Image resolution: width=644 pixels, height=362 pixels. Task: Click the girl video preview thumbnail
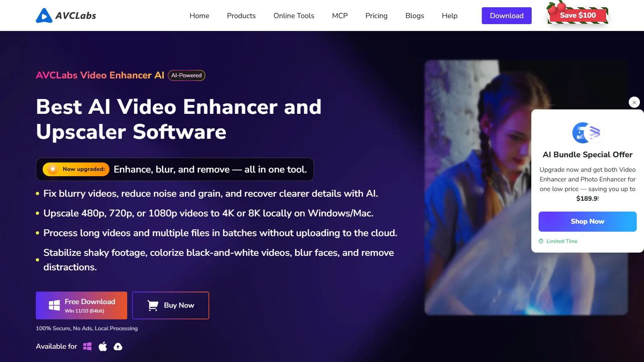tap(526, 187)
